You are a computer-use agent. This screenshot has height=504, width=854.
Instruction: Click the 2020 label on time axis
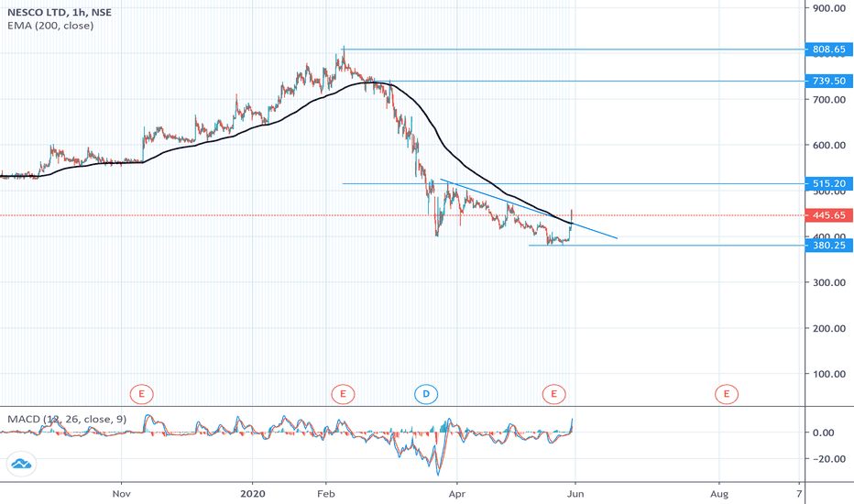pos(253,494)
